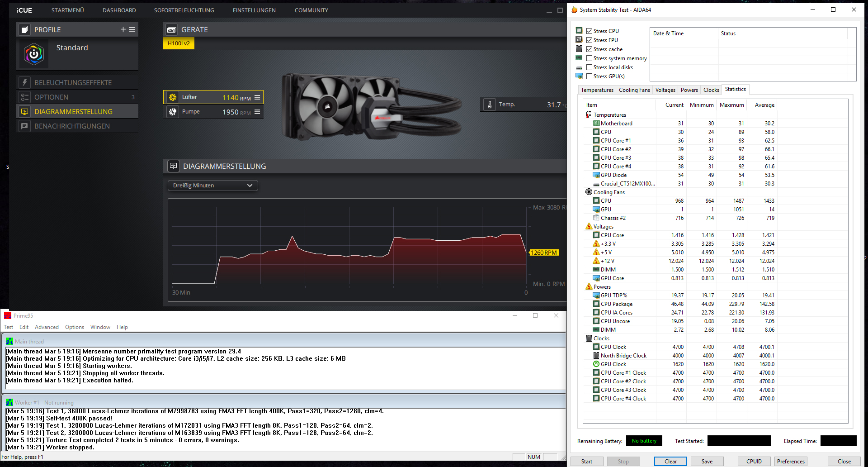The width and height of the screenshot is (868, 467).
Task: Click the Prime95 title bar icon
Action: coord(7,315)
